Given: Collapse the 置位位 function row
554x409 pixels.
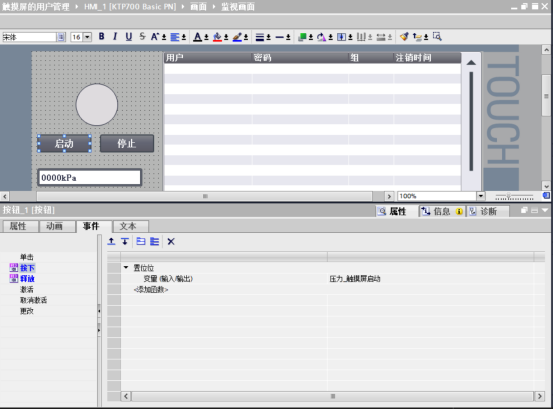Looking at the screenshot, I should (126, 268).
